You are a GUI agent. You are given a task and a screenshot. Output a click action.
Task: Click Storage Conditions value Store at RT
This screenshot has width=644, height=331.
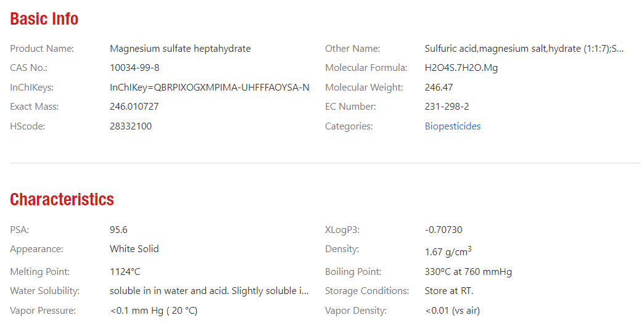pyautogui.click(x=449, y=291)
